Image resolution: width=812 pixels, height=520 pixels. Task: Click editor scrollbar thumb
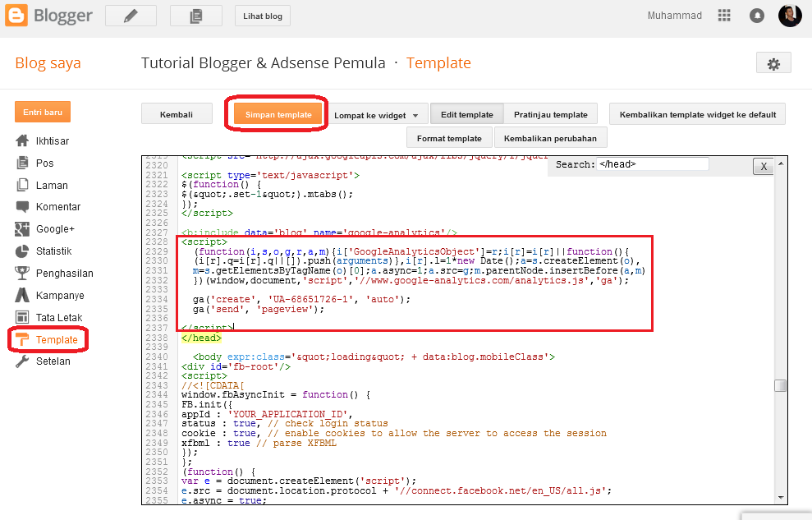(781, 386)
